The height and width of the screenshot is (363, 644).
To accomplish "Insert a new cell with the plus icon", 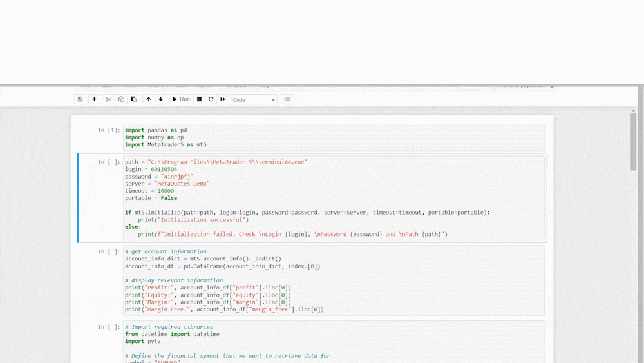I will tap(94, 99).
